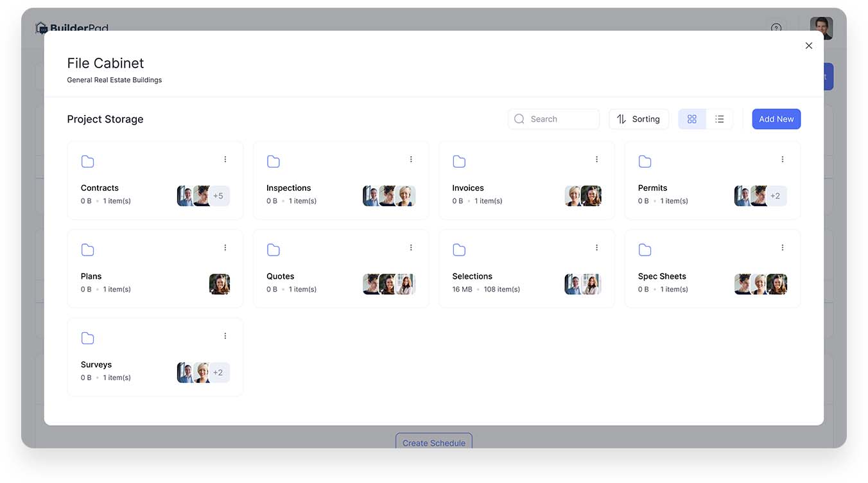Switch to grid view

tap(692, 119)
